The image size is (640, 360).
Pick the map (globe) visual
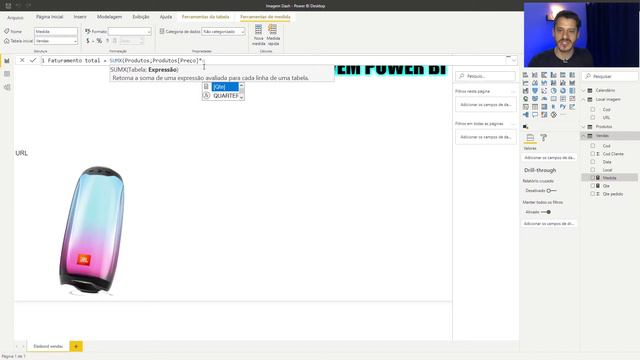click(525, 99)
